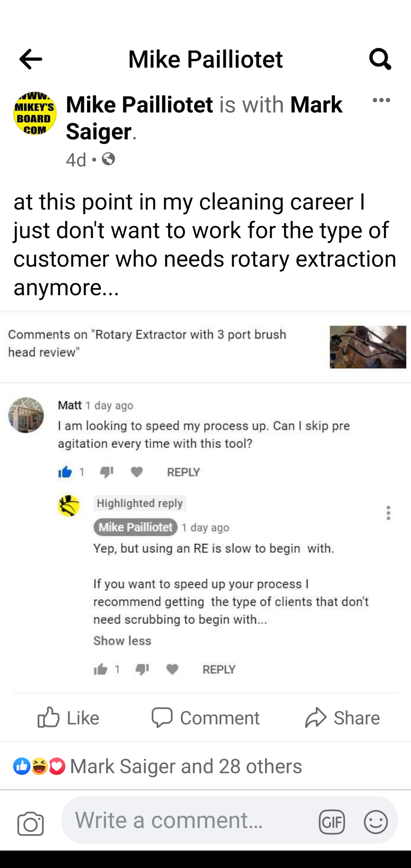
Task: Tap the public globe privacy icon
Action: [x=108, y=159]
